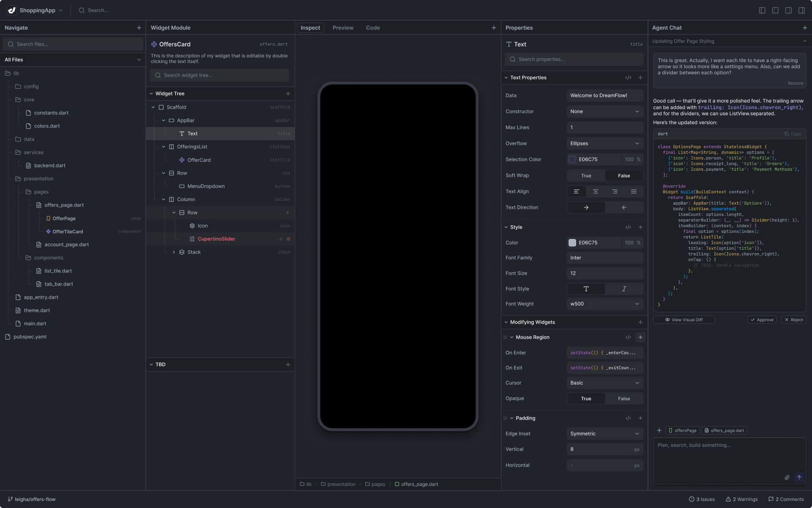Start new chat in Agent Chat panel
Screen dimensions: 812x508
805,28
